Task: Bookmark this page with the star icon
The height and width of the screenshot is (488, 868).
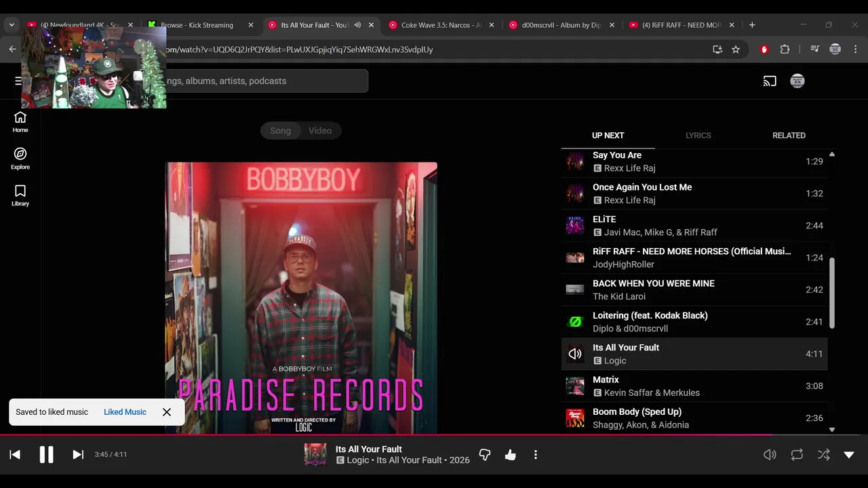Action: click(x=736, y=49)
